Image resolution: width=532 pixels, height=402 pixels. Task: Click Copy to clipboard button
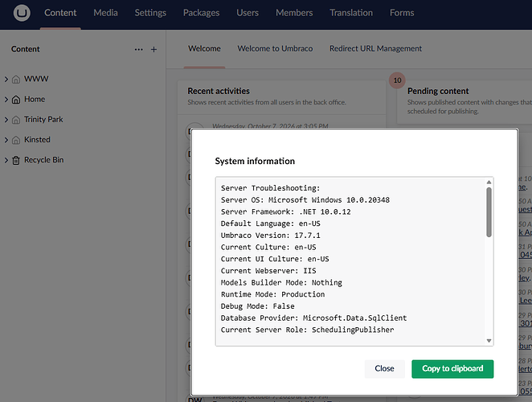(x=452, y=369)
